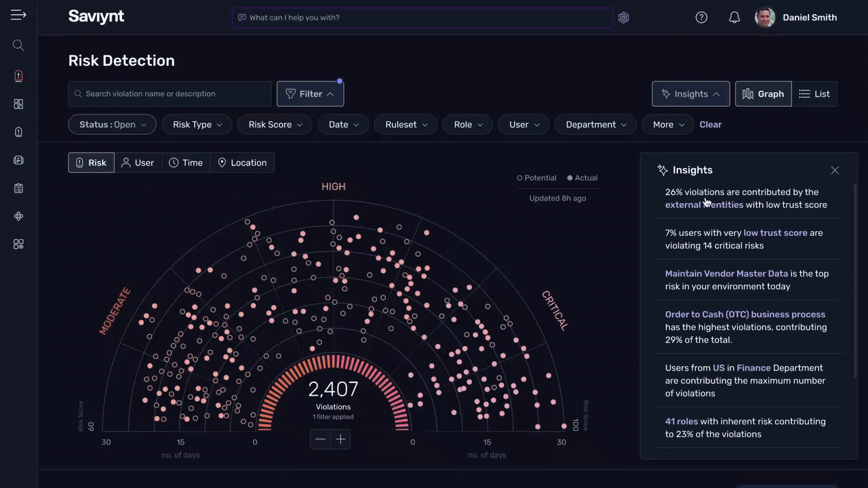Switch to Graph view
Image resolution: width=868 pixels, height=488 pixels.
(x=763, y=94)
